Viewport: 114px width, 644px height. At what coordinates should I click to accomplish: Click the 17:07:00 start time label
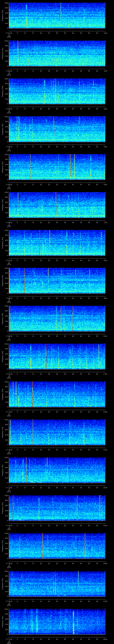coord(9,261)
